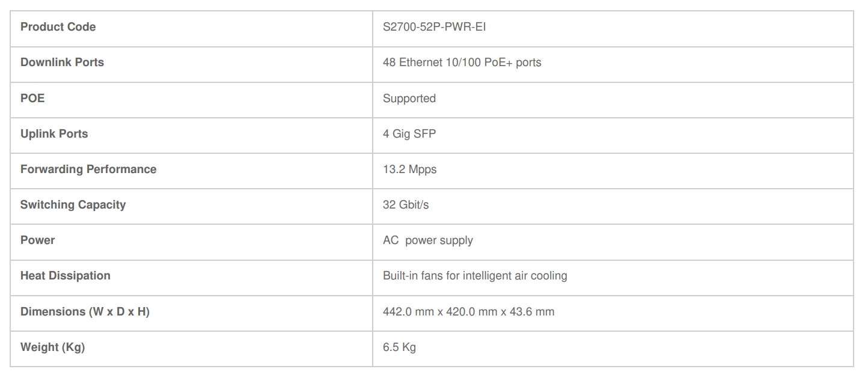Screen dimensions: 868x375
Task: Click the Dimensions (W x D x H) label
Action: coord(85,312)
